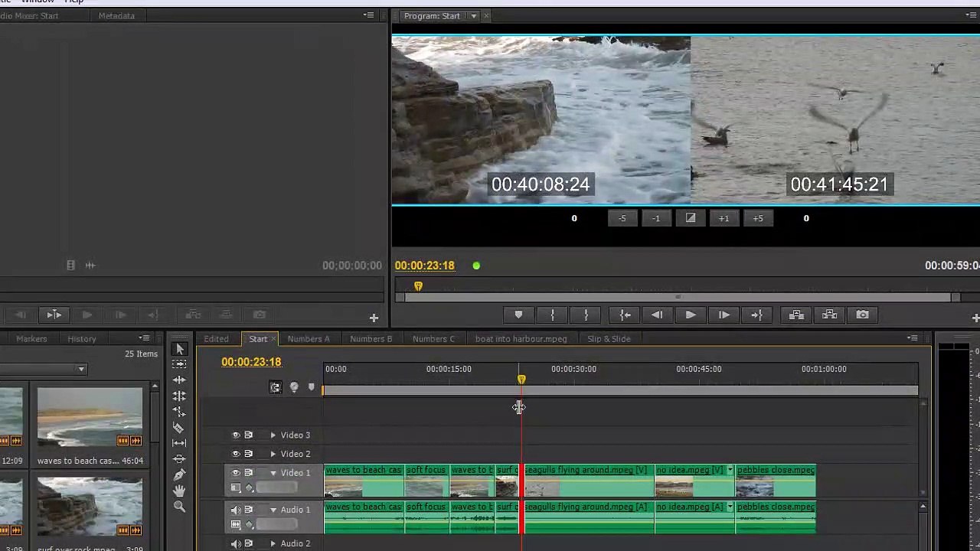
Task: Toggle Sync Lock on Video 3
Action: (x=248, y=435)
